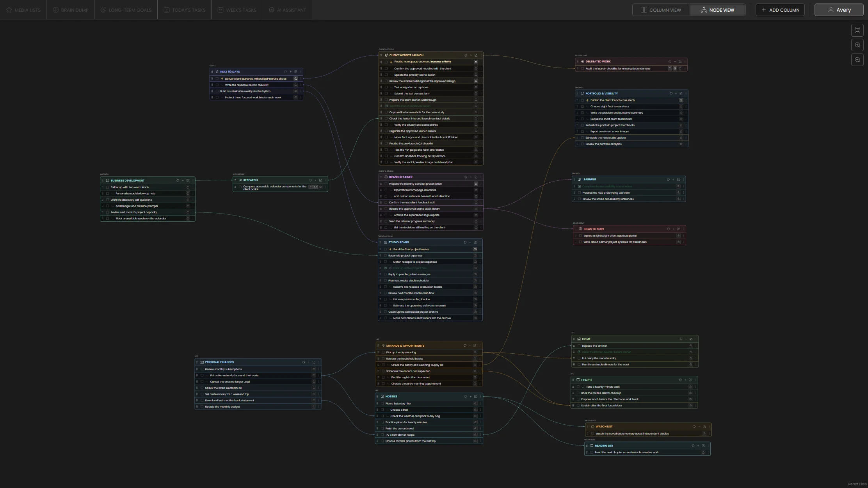Open the row menu for Practice the new prototyping workflow
Screen dimensions: 868x488
(x=683, y=193)
